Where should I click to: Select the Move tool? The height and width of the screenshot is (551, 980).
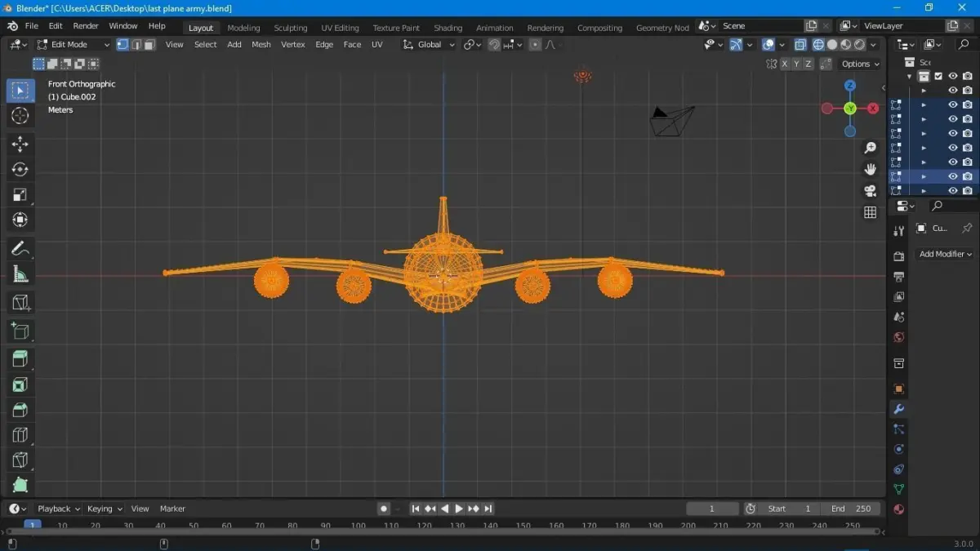(20, 144)
